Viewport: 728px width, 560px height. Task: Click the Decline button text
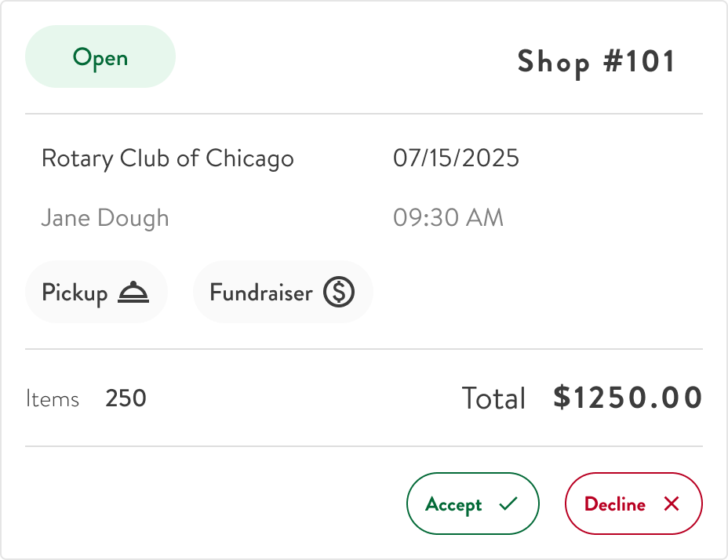click(615, 504)
